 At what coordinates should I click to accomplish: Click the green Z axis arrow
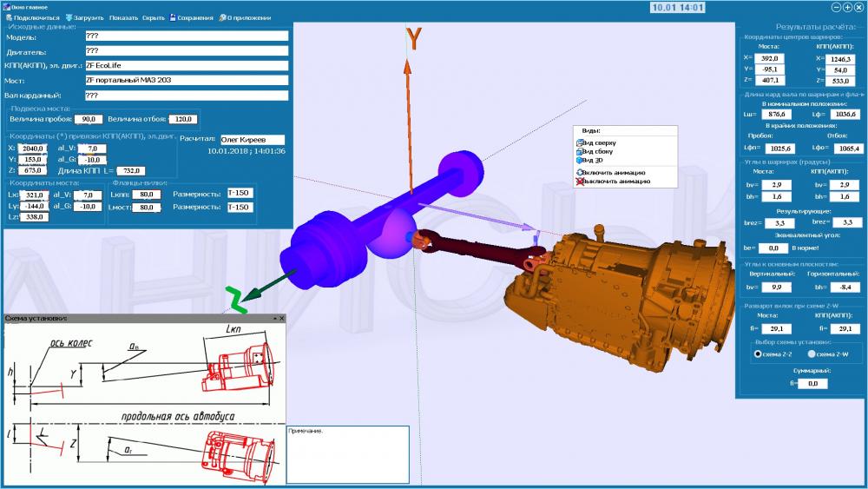(268, 287)
